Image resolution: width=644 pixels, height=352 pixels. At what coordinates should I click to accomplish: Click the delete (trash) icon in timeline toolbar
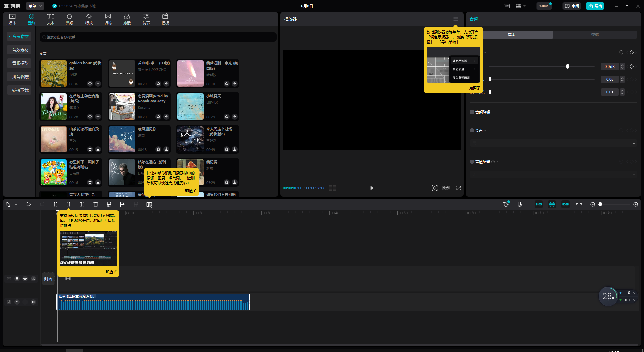coord(96,204)
